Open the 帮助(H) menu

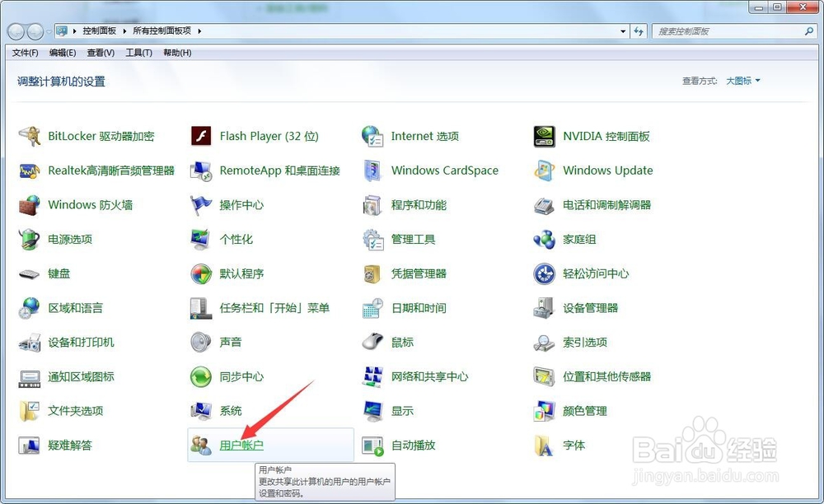point(177,53)
